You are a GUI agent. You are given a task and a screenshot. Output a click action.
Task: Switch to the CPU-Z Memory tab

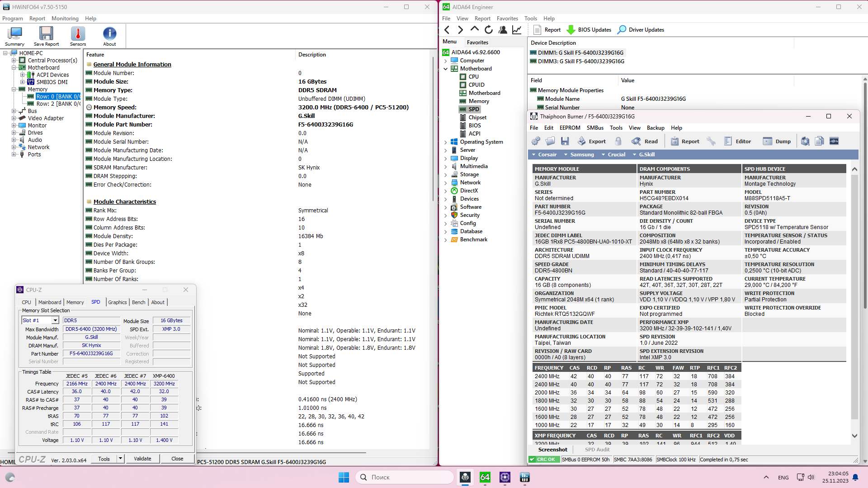click(75, 302)
